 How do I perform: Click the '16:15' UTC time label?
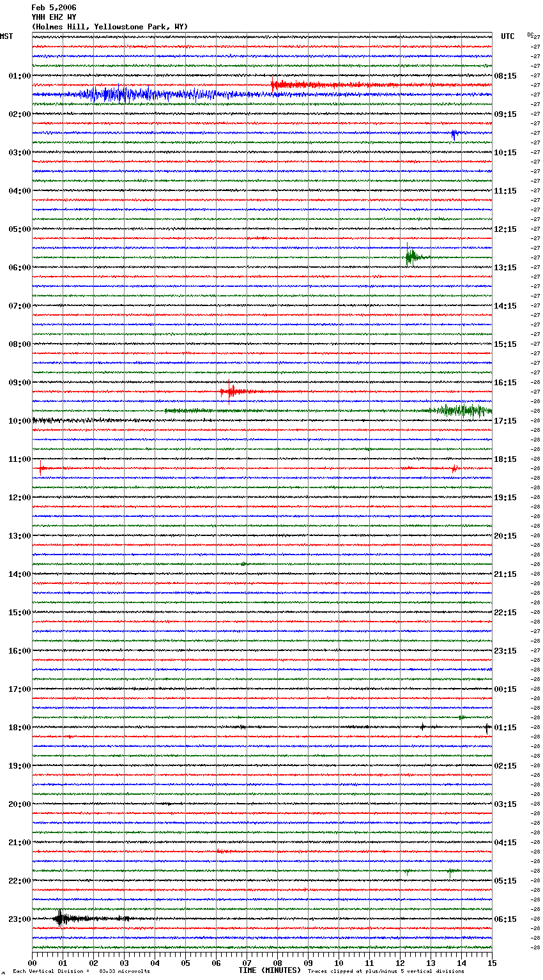click(x=505, y=383)
